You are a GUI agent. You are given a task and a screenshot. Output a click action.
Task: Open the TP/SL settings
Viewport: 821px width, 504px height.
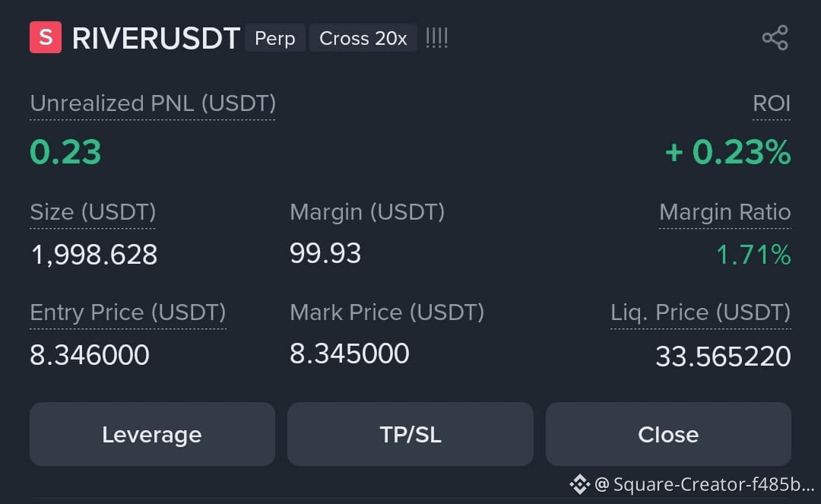tap(410, 434)
